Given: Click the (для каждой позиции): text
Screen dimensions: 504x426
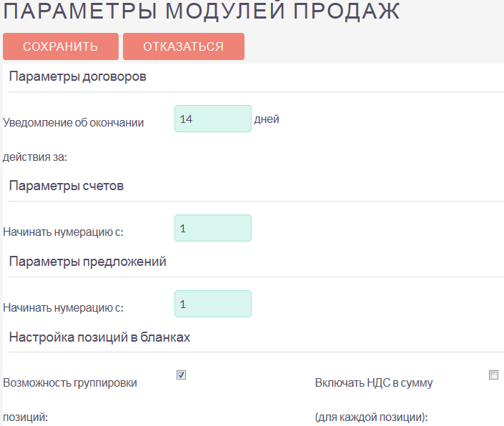Looking at the screenshot, I should [371, 417].
